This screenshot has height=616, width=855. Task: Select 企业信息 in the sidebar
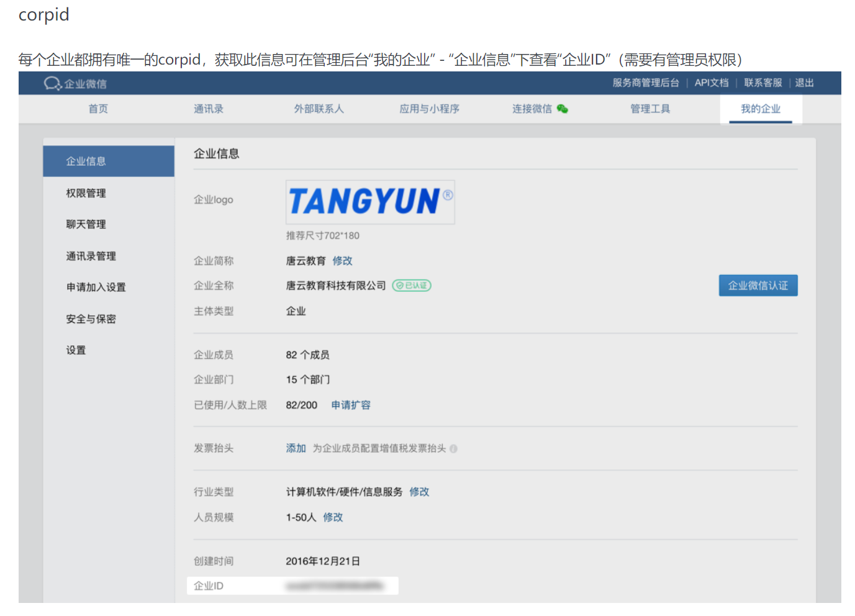pyautogui.click(x=109, y=161)
